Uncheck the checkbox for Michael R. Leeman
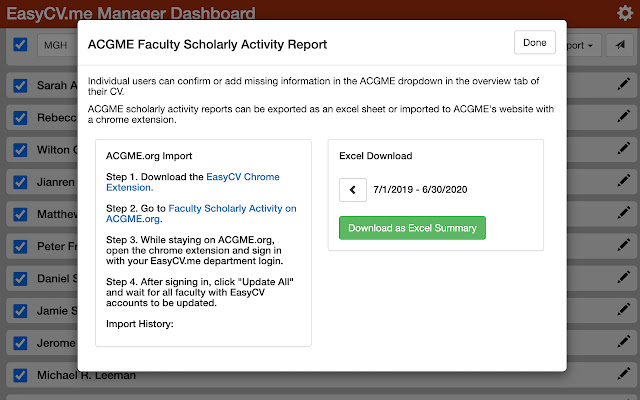Screen dimensions: 640x400 click(x=20, y=376)
